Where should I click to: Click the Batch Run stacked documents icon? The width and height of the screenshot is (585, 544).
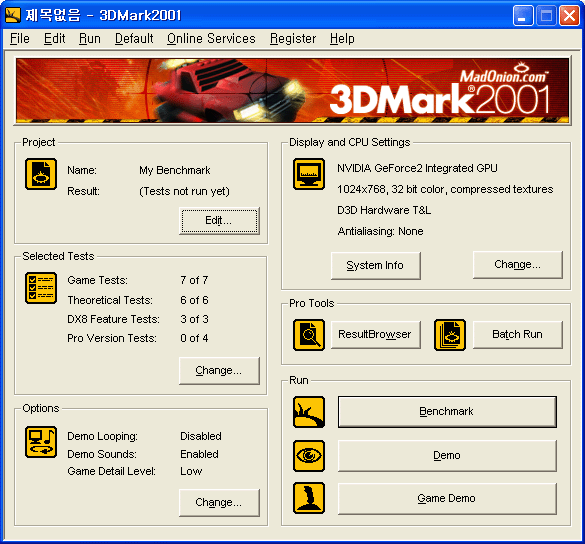(x=450, y=335)
